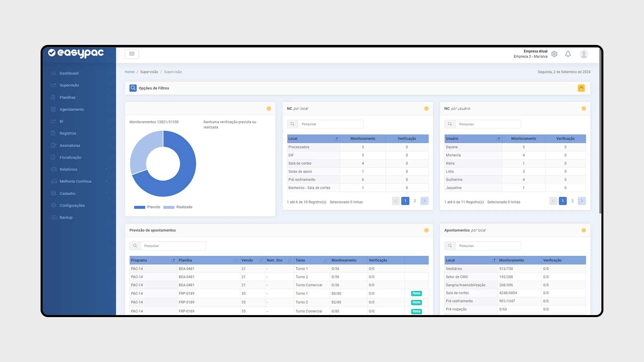Viewport: 644px width, 362px height.
Task: Click the Home breadcrumb link
Action: [x=129, y=72]
